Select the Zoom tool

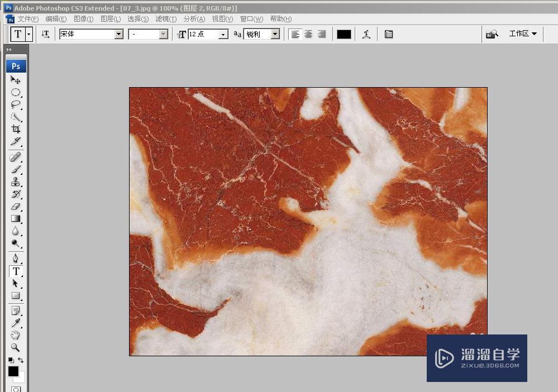[15, 347]
